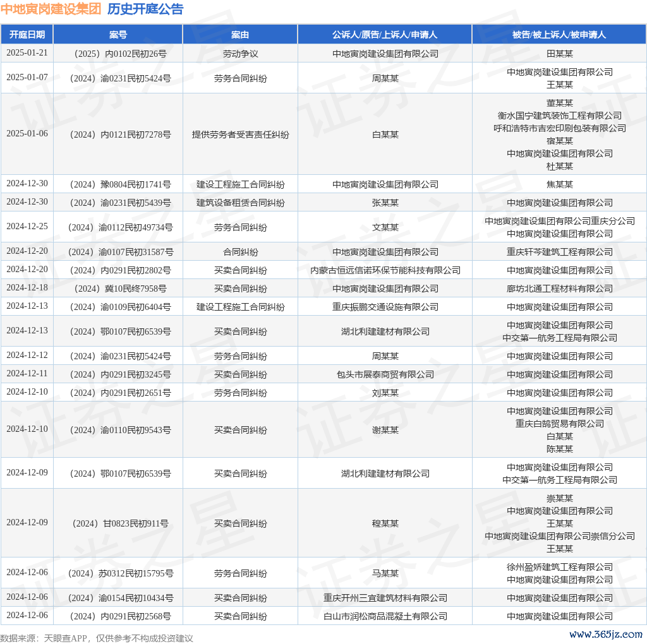647x644 pixels.
Task: Click 劳动争议 case cause cell
Action: coord(240,54)
